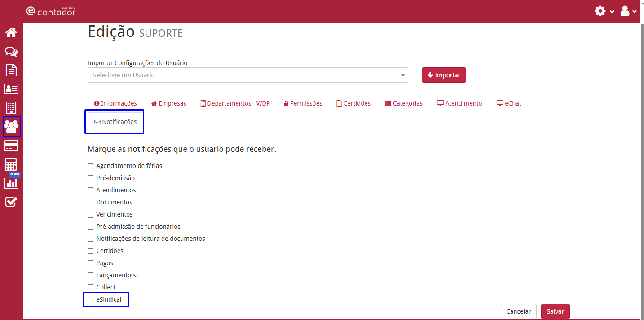644x320 pixels.
Task: Click the Importar button
Action: coord(444,75)
